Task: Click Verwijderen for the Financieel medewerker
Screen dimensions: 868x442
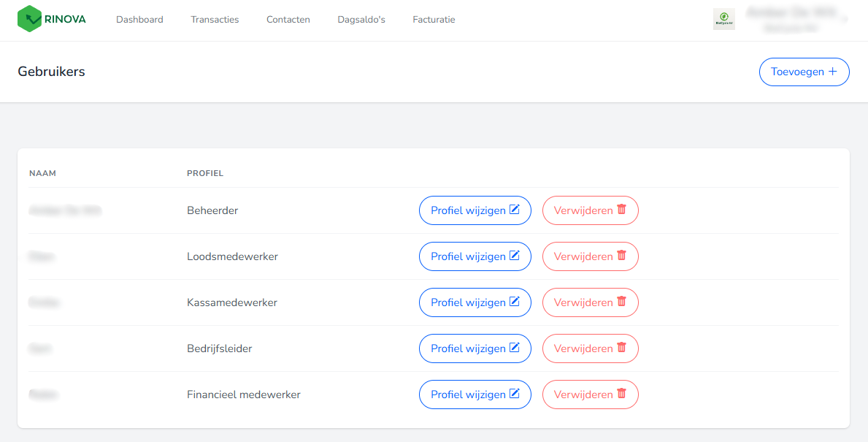Action: [590, 394]
